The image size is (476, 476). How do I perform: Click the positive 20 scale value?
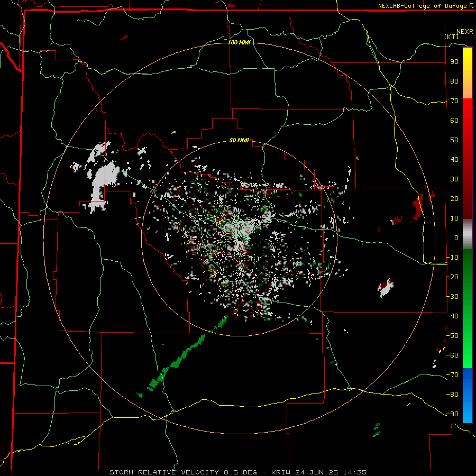(454, 199)
